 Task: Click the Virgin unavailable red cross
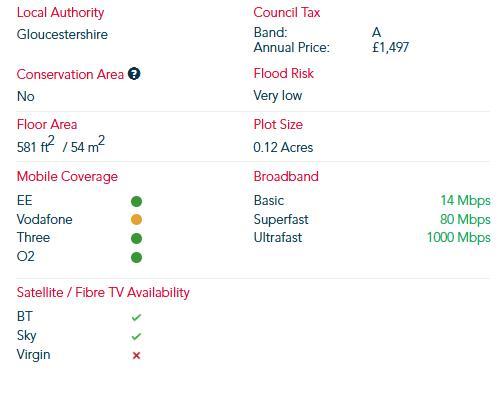coord(136,355)
